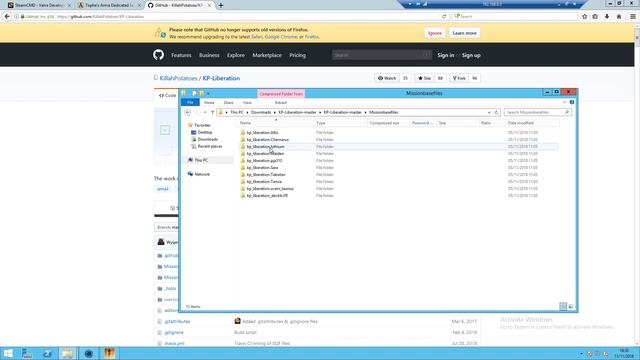Open .gitattributes file on GitHub page

(177, 322)
